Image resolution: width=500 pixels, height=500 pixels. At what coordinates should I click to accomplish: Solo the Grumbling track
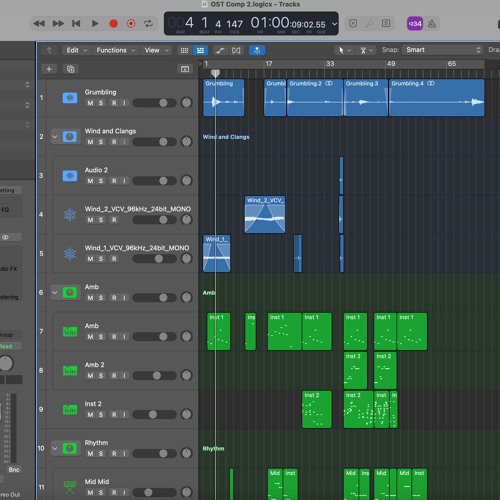point(101,103)
